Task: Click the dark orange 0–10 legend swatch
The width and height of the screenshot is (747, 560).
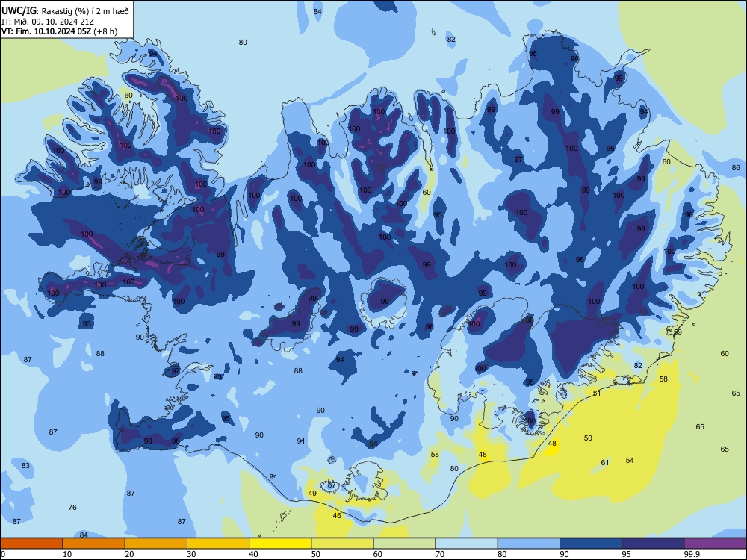Action: coord(31,544)
